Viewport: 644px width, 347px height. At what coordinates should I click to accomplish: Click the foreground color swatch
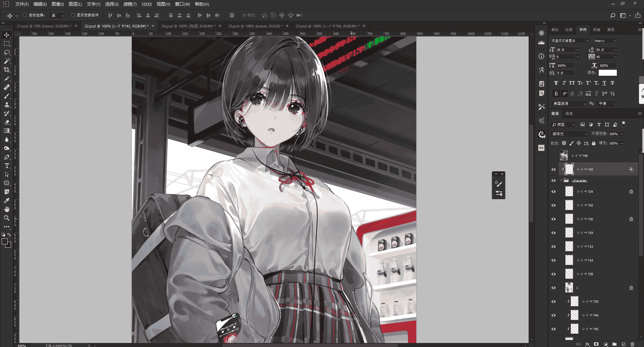pos(5,241)
